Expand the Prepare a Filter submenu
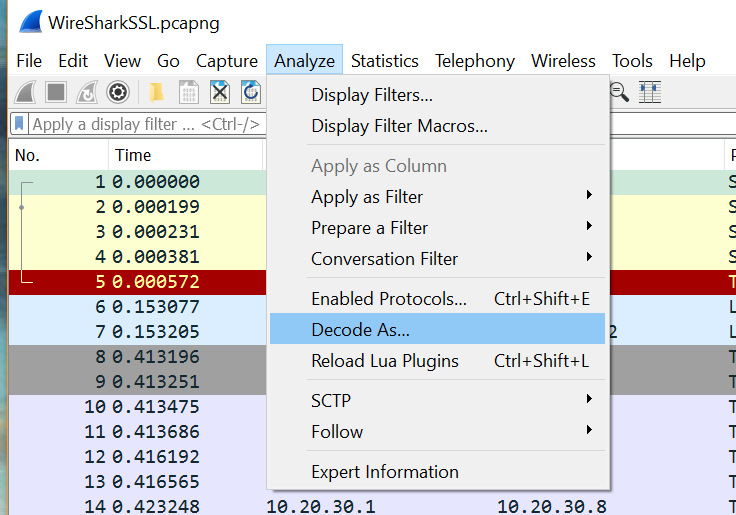The width and height of the screenshot is (736, 515). (x=437, y=228)
